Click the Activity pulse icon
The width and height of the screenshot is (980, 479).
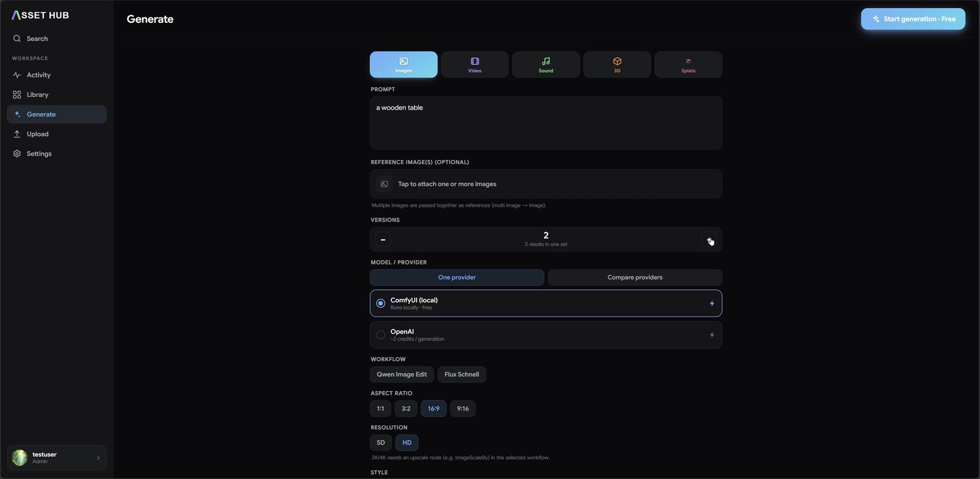[17, 75]
